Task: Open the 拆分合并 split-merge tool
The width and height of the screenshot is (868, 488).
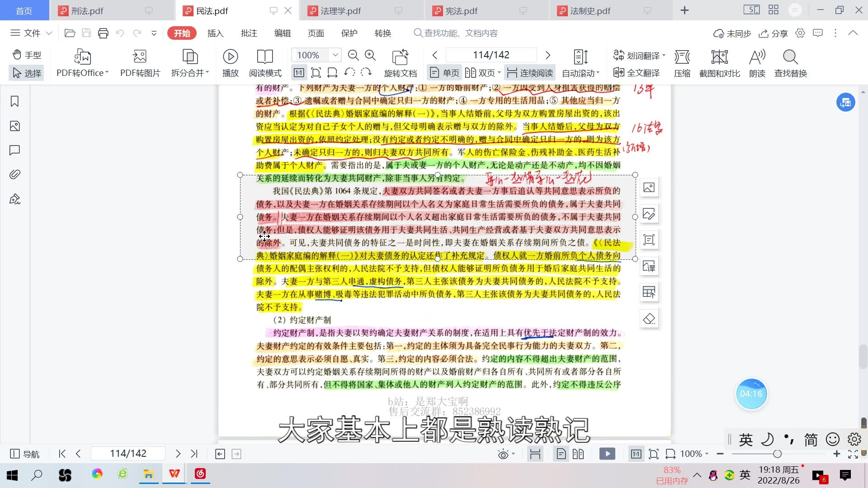Action: pyautogui.click(x=190, y=63)
